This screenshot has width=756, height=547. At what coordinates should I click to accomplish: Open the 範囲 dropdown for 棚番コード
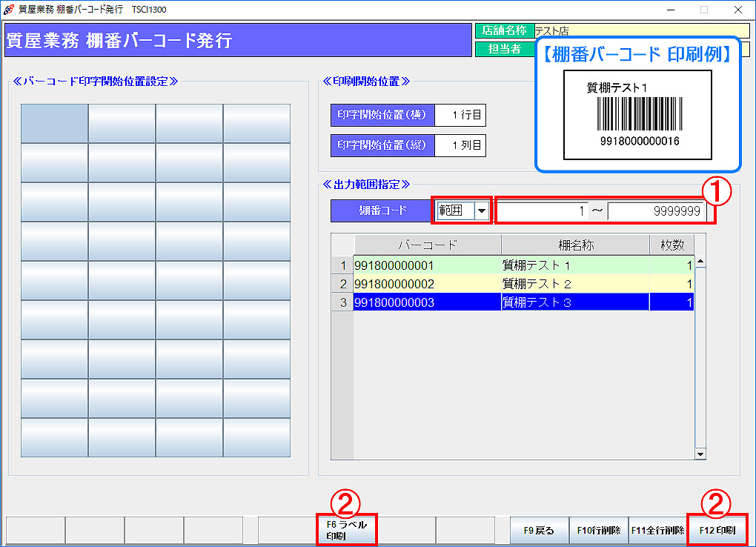482,210
